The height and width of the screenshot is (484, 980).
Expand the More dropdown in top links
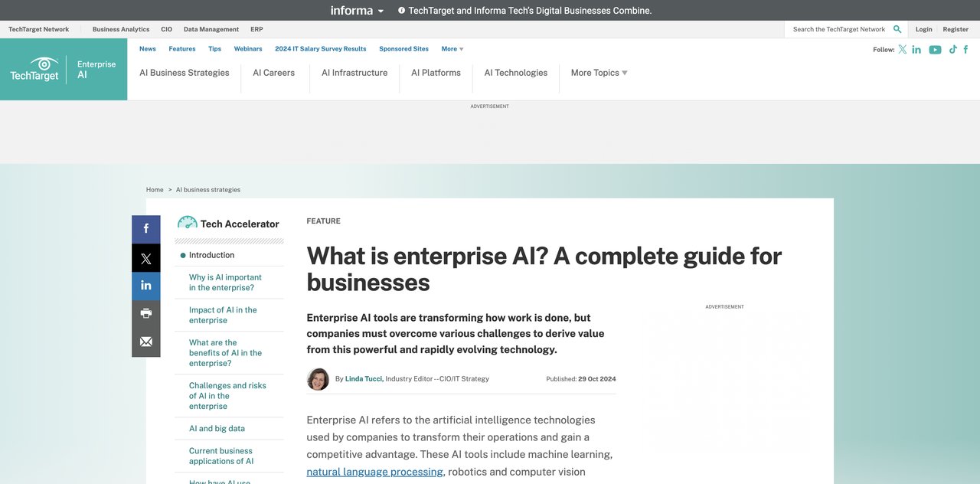[x=452, y=49]
